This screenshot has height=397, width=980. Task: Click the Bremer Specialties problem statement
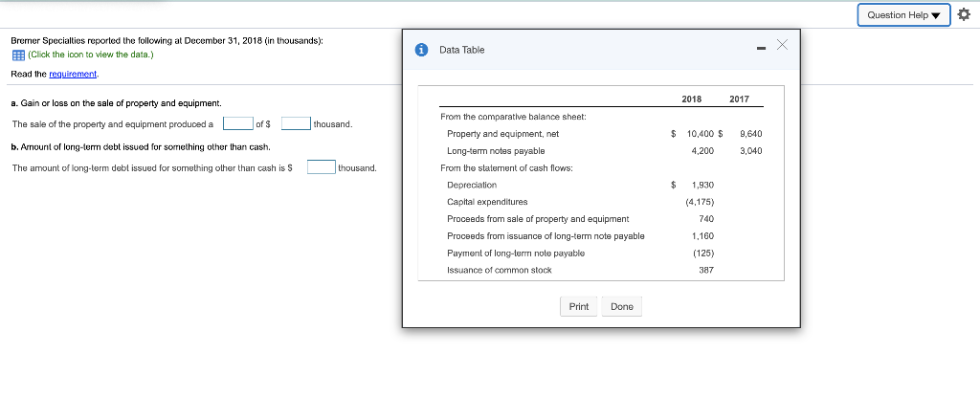[167, 40]
